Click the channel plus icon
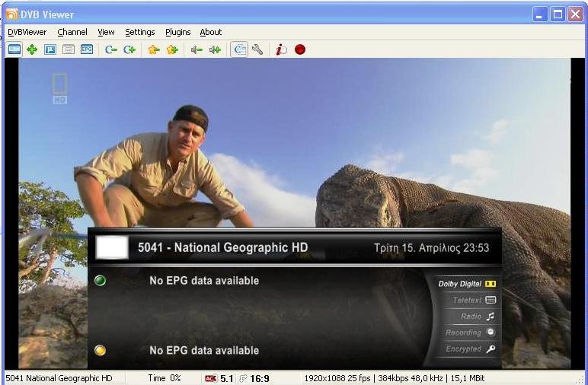This screenshot has width=588, height=385. pos(129,49)
